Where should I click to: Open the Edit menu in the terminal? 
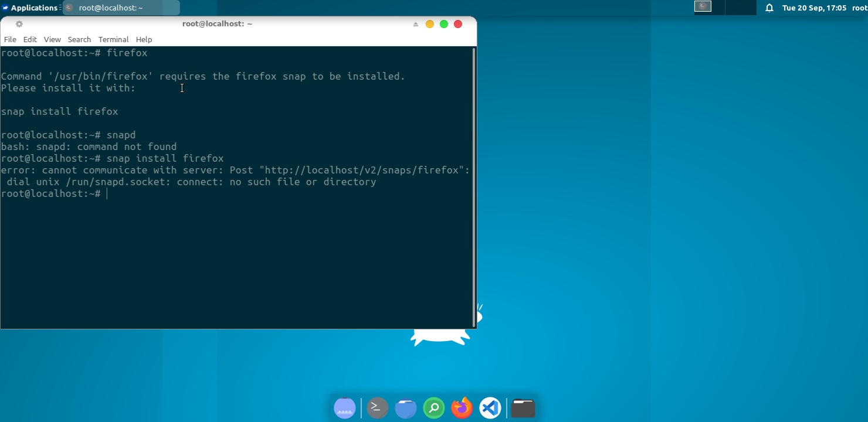pos(29,39)
